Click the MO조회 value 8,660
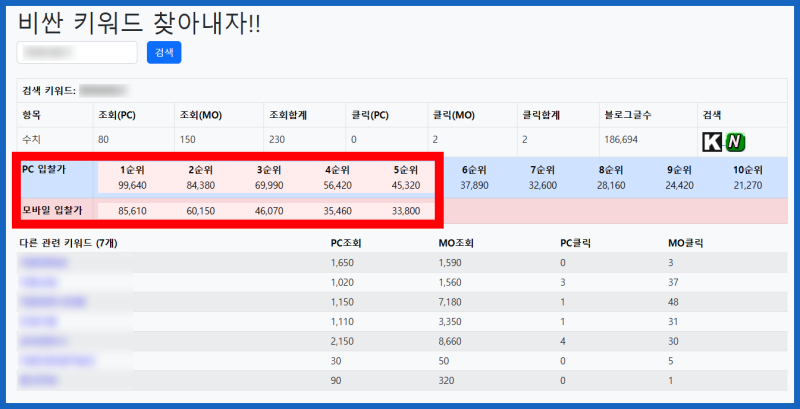 coord(449,341)
